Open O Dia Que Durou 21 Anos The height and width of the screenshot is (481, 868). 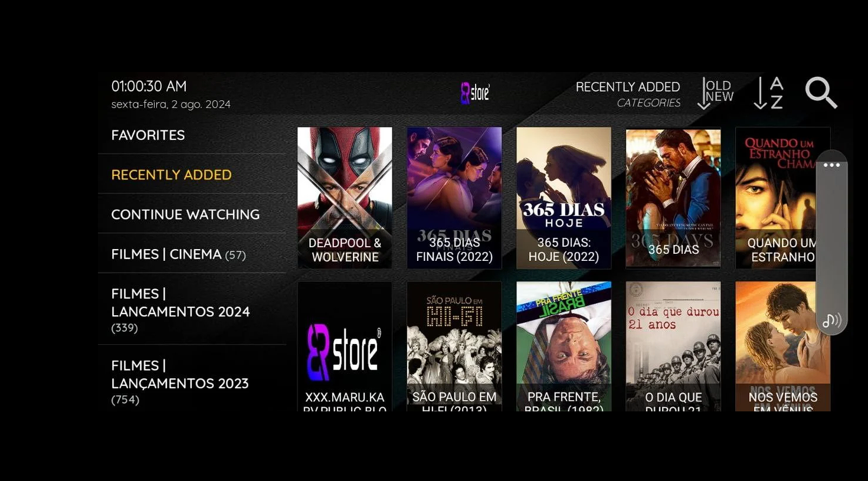(x=673, y=346)
